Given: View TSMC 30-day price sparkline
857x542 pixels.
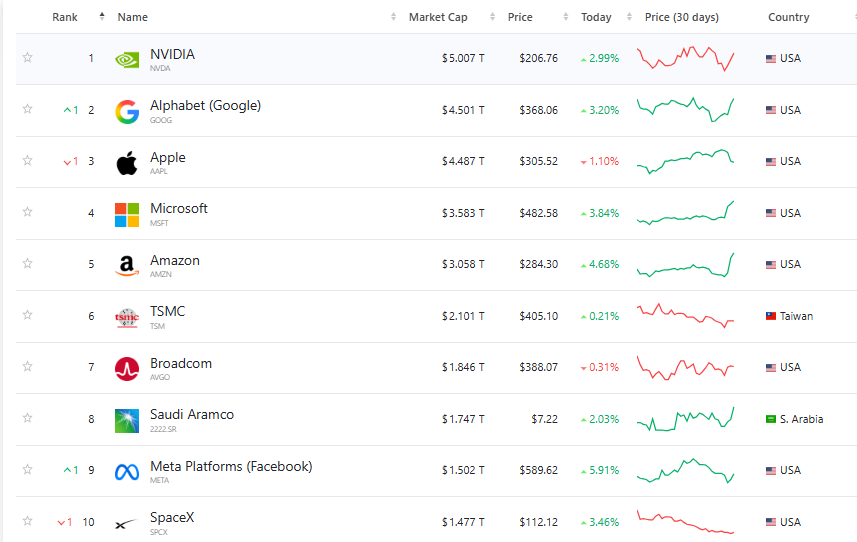Looking at the screenshot, I should [685, 316].
